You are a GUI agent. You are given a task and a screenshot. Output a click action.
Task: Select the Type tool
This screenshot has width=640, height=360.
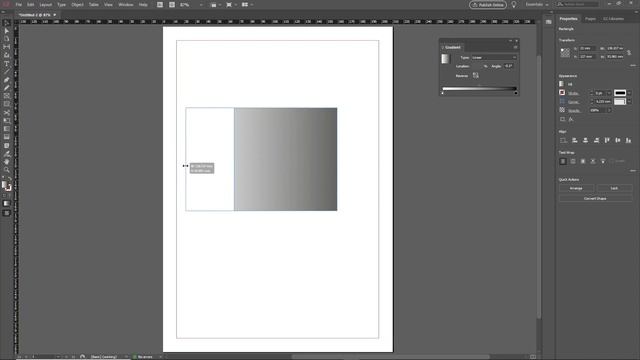point(7,64)
